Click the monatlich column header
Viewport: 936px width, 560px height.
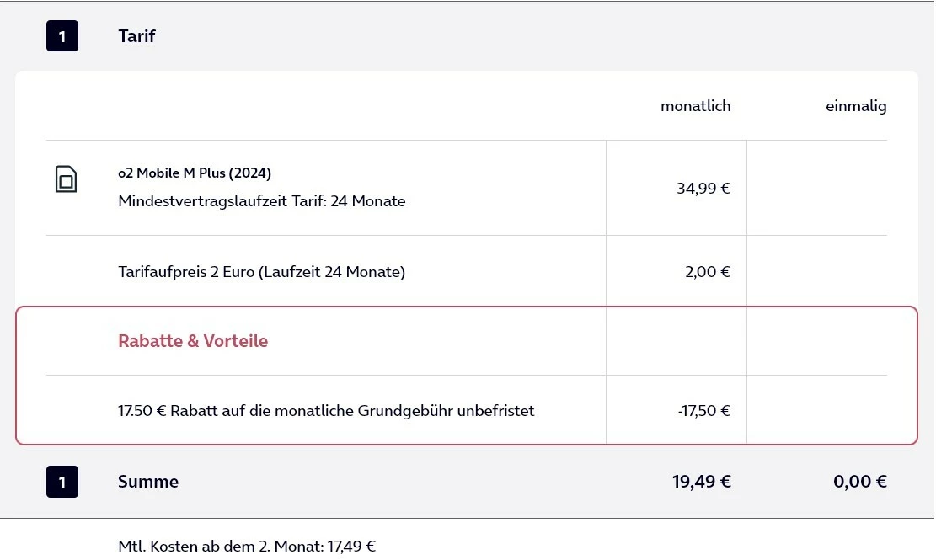[695, 106]
